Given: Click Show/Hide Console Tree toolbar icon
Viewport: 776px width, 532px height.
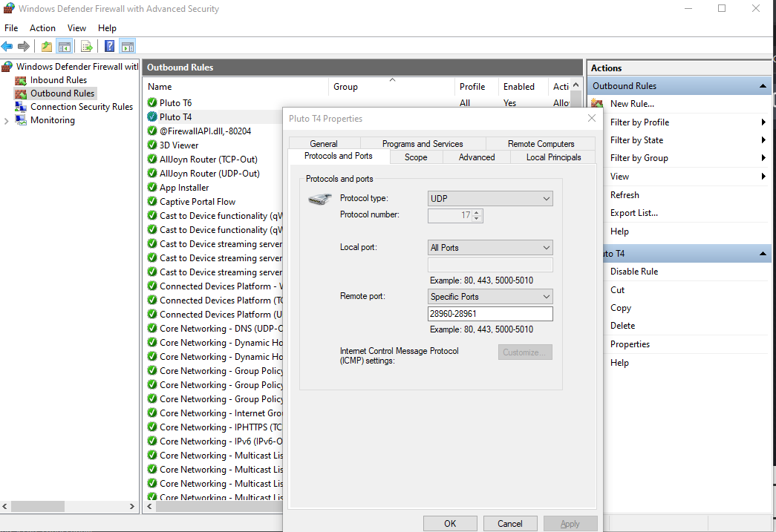Looking at the screenshot, I should (65, 47).
